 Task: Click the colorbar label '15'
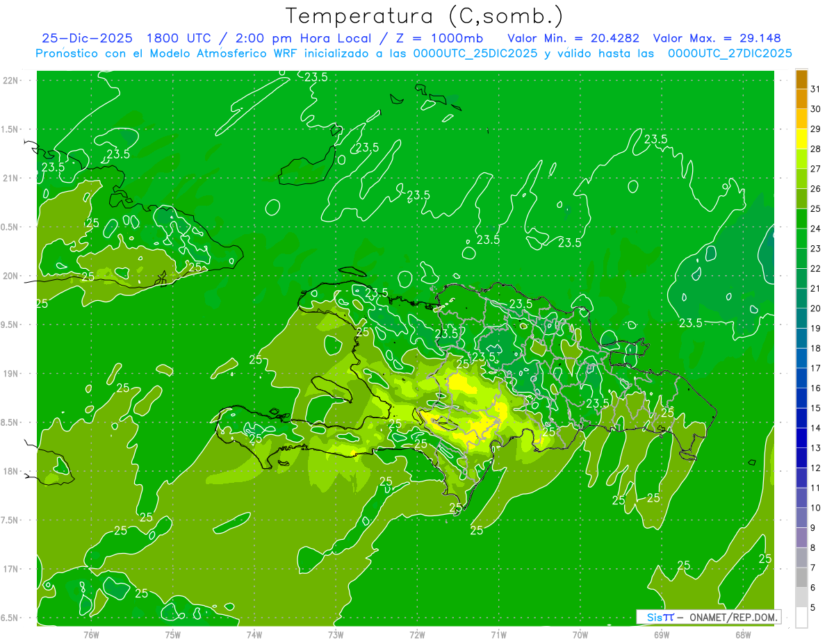[x=816, y=408]
